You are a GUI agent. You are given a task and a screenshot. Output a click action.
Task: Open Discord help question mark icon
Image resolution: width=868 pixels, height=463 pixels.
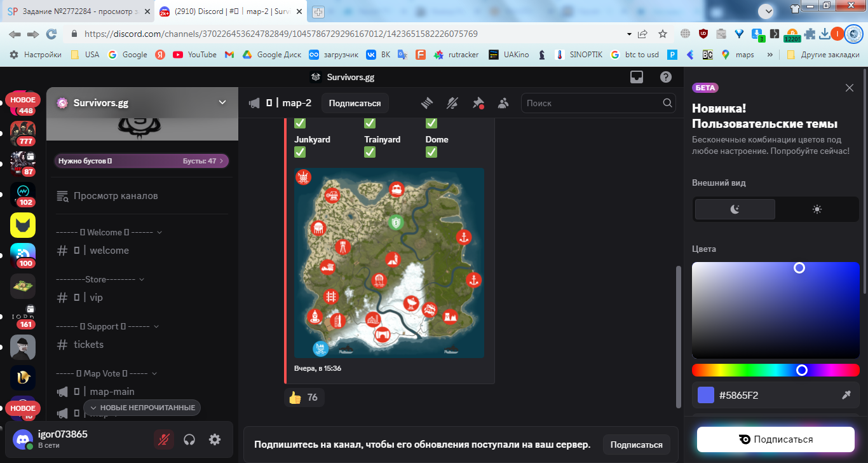[x=666, y=77]
